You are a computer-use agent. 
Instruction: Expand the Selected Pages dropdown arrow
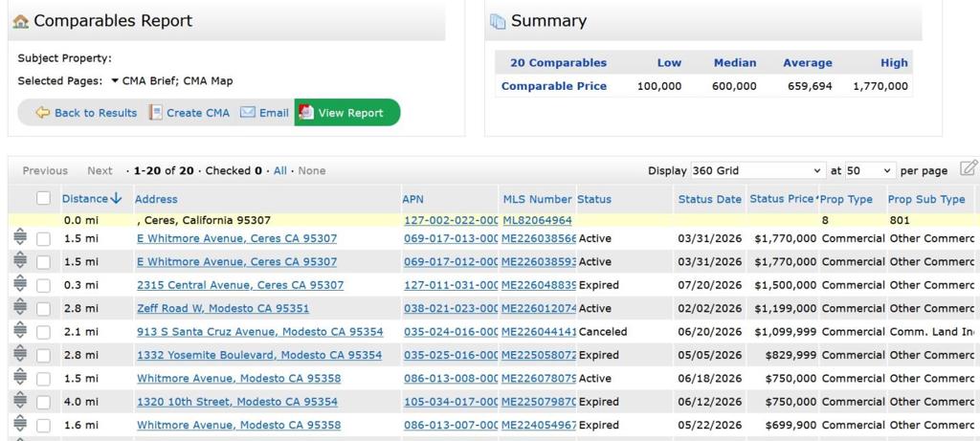coord(115,81)
